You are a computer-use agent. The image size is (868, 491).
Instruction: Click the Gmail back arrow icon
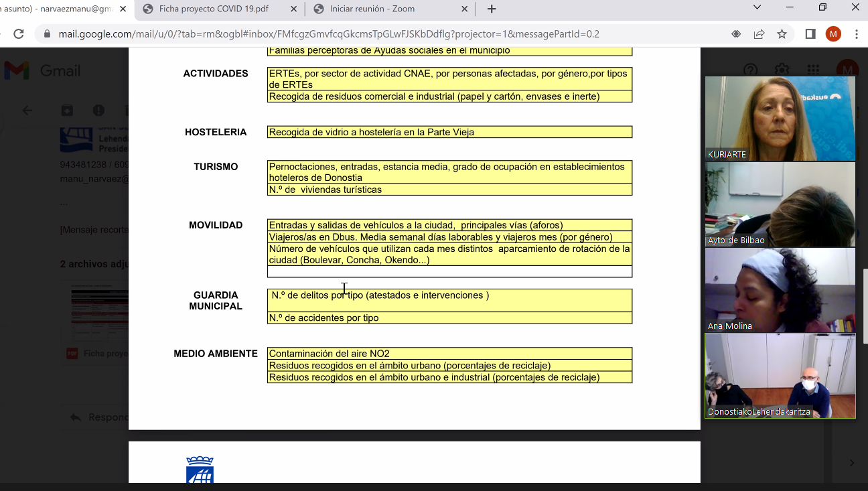[x=27, y=111]
